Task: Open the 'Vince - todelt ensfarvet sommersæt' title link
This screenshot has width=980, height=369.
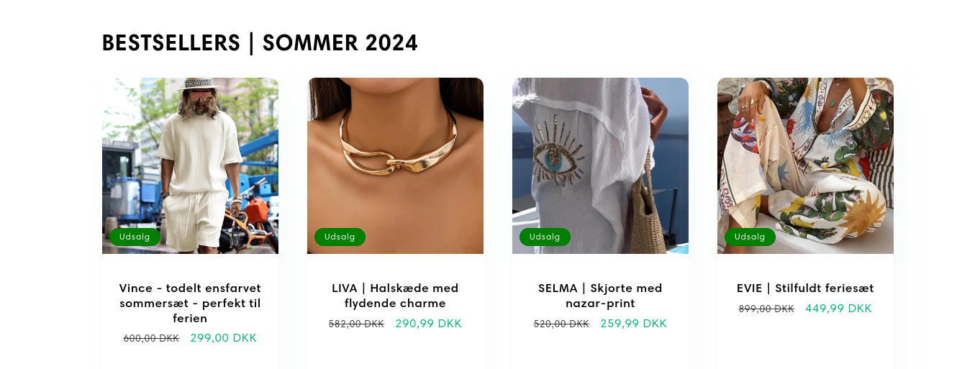Action: [x=190, y=303]
